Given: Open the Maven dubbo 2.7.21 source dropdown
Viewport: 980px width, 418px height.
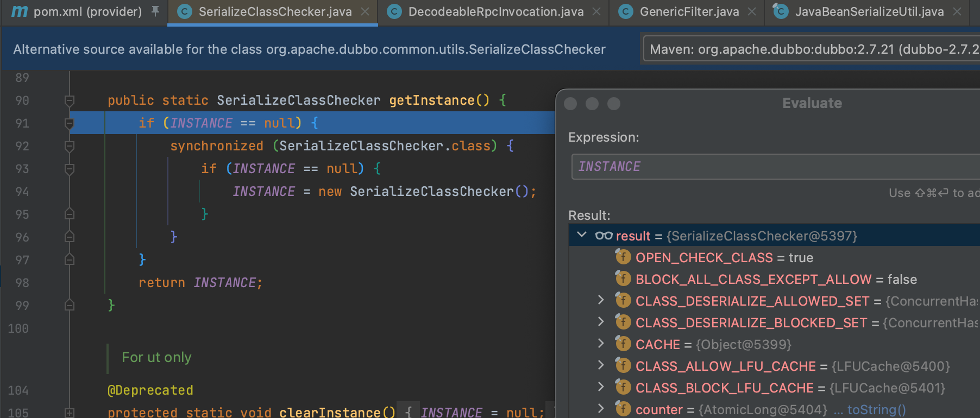Looking at the screenshot, I should click(x=812, y=49).
